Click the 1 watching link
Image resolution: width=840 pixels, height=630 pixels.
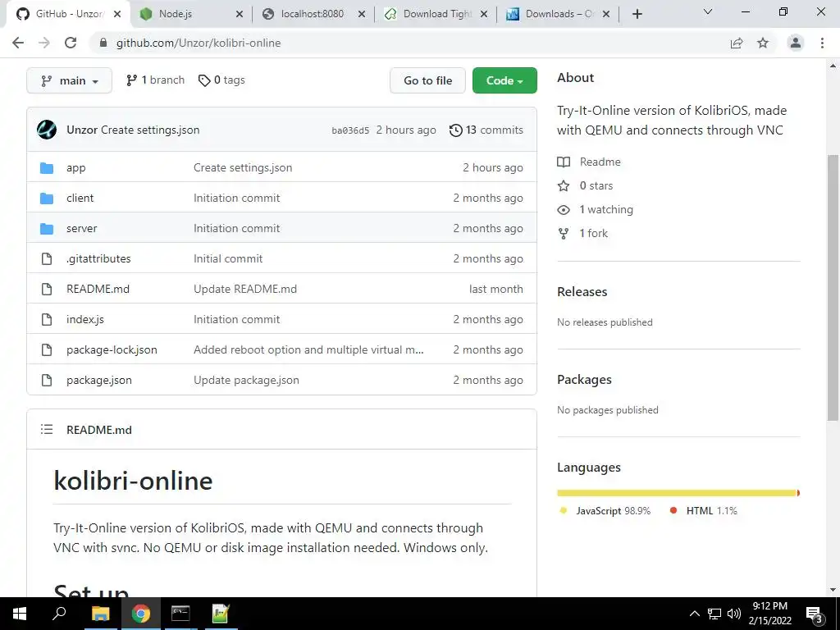point(606,209)
